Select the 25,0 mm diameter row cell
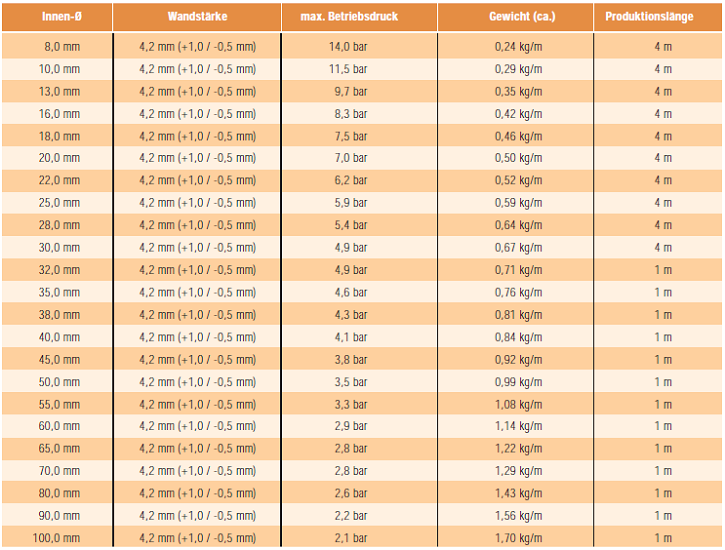The width and height of the screenshot is (725, 550). pyautogui.click(x=59, y=203)
